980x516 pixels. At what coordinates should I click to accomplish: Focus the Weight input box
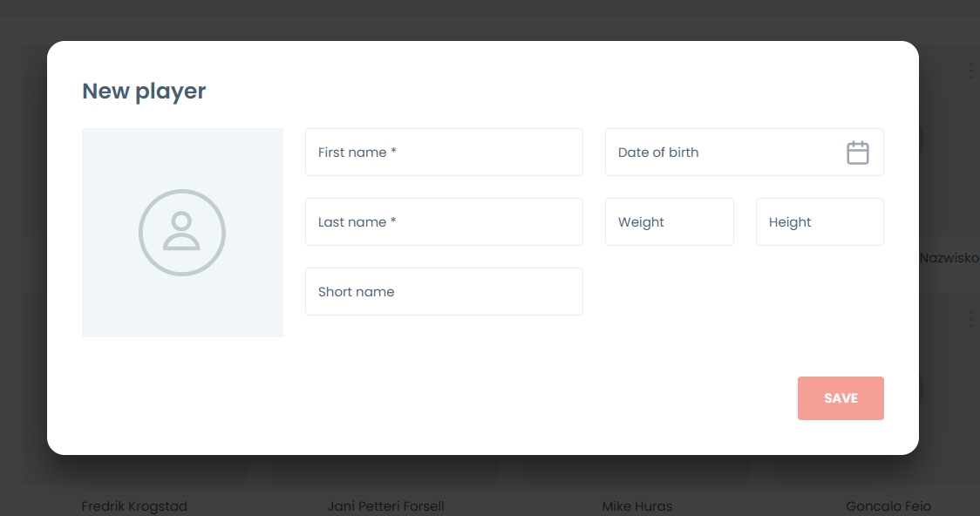tap(669, 222)
